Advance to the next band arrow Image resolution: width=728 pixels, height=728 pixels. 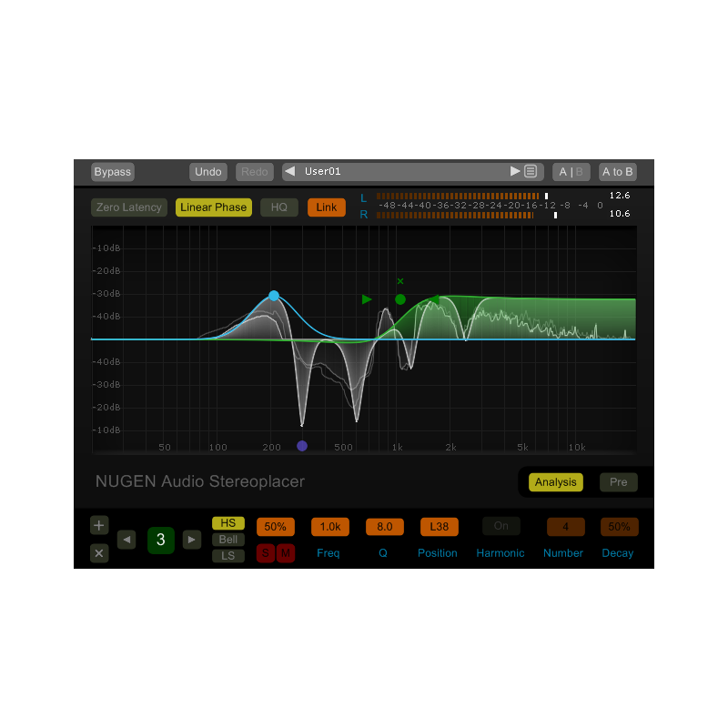(x=192, y=539)
